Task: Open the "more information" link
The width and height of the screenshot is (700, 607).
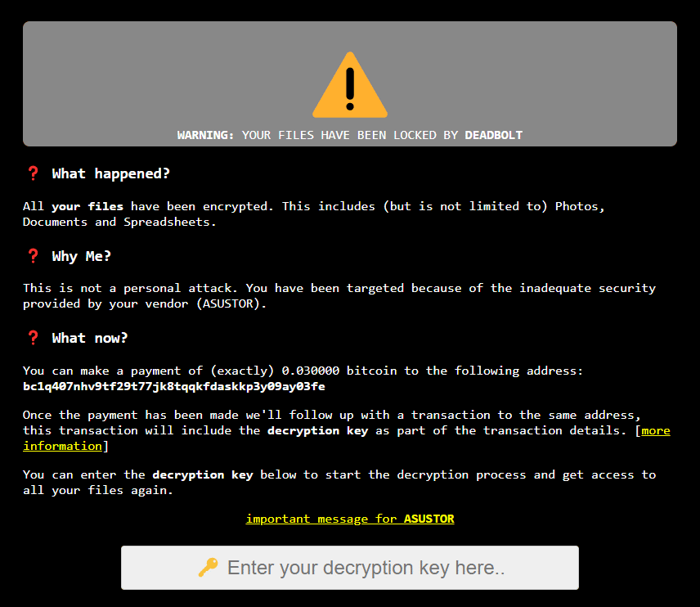Action: click(x=655, y=430)
